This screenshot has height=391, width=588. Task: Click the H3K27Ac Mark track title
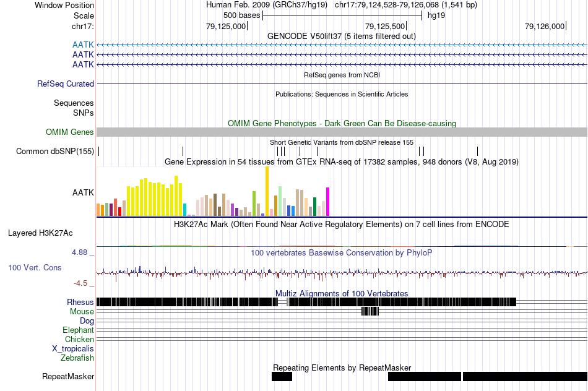342,224
